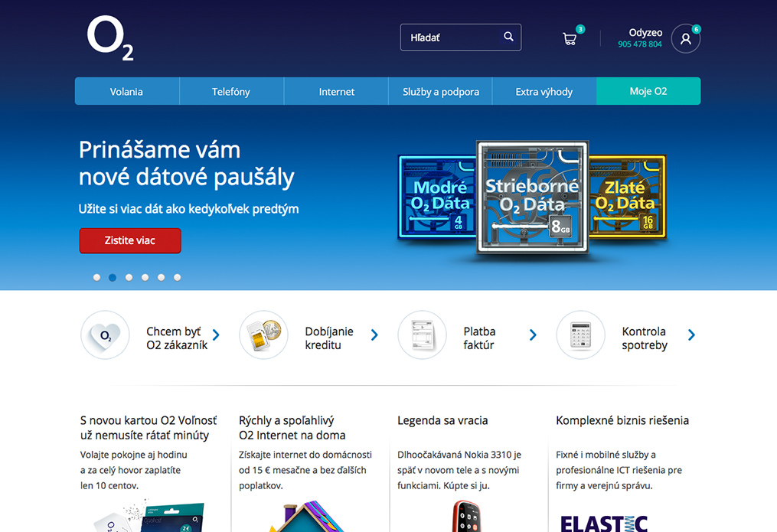Open the Internet menu

tap(336, 91)
